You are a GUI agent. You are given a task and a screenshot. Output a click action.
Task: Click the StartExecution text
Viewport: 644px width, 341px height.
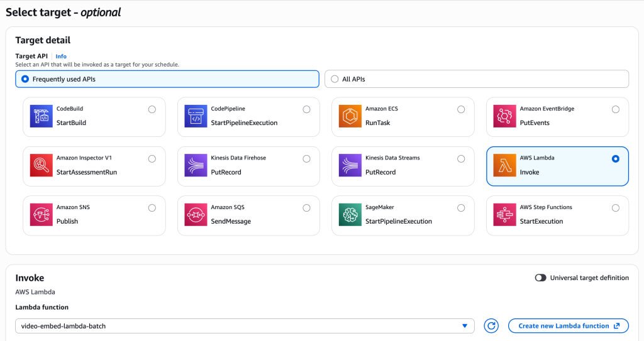click(541, 221)
